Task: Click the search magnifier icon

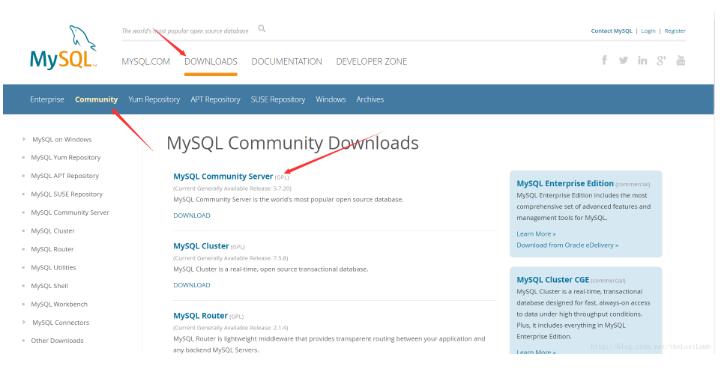Action: point(262,28)
